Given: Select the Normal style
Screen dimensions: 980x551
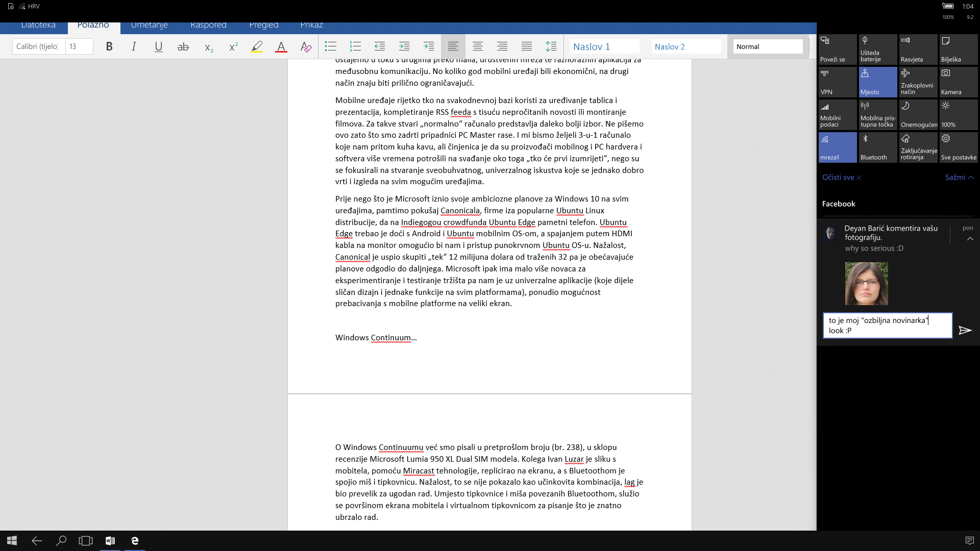Looking at the screenshot, I should [x=768, y=46].
